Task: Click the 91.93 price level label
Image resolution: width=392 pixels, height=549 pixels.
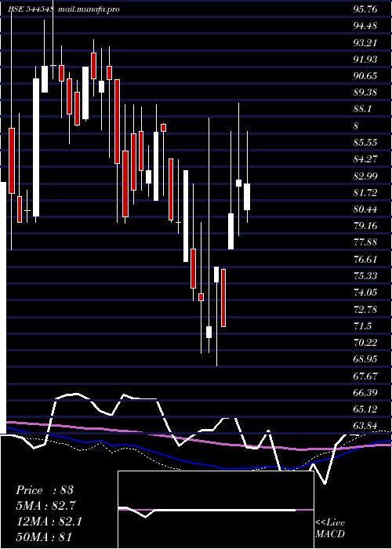Action: (365, 59)
